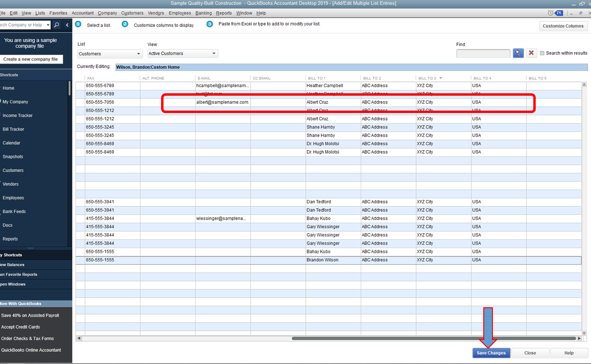
Task: Open the List dropdown showing Customers
Action: (110, 54)
